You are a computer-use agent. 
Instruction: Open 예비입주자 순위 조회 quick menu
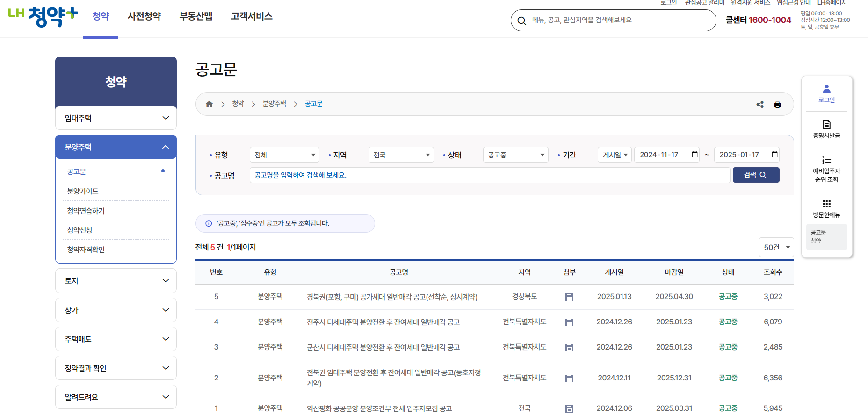(x=826, y=169)
